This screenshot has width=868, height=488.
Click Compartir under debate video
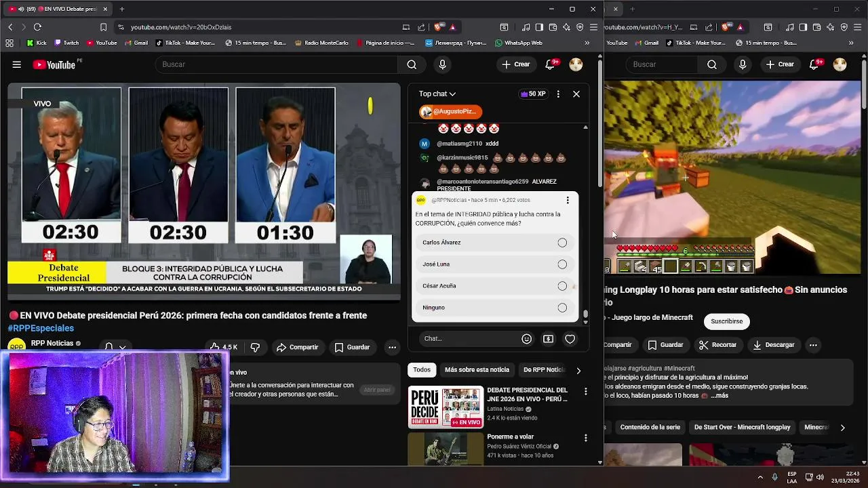click(296, 347)
